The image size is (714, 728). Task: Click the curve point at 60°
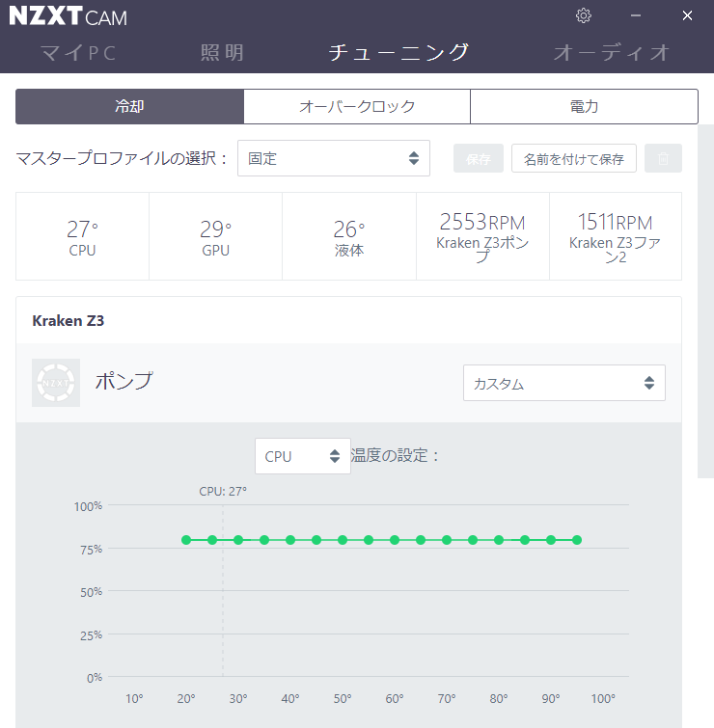(x=395, y=540)
